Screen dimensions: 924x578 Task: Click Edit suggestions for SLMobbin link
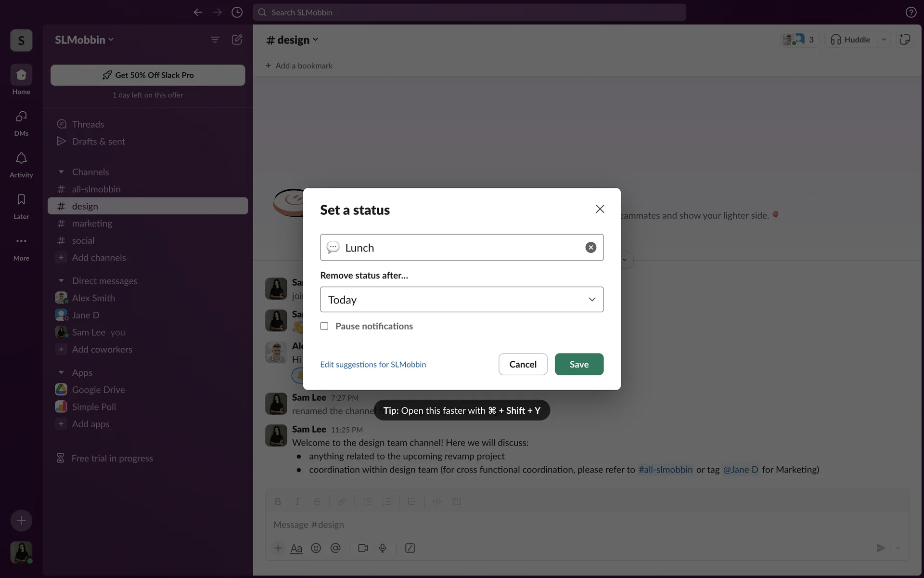click(x=373, y=365)
